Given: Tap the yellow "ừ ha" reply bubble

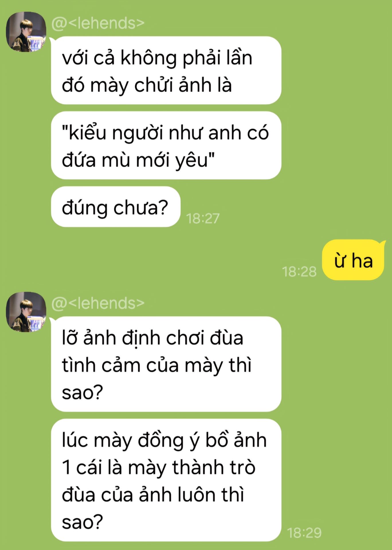Looking at the screenshot, I should (353, 260).
